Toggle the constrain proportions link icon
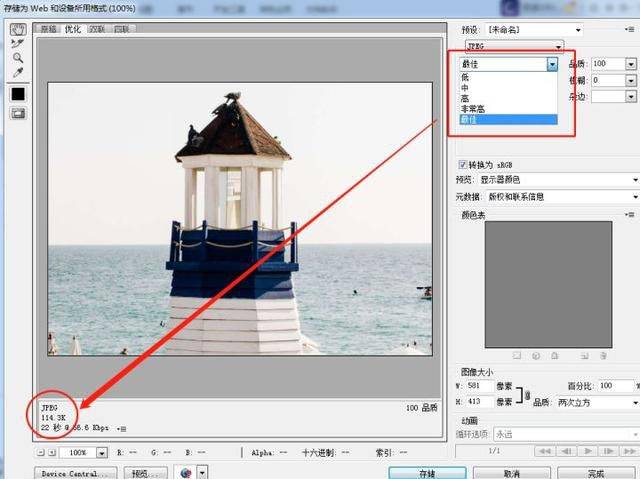 (527, 395)
